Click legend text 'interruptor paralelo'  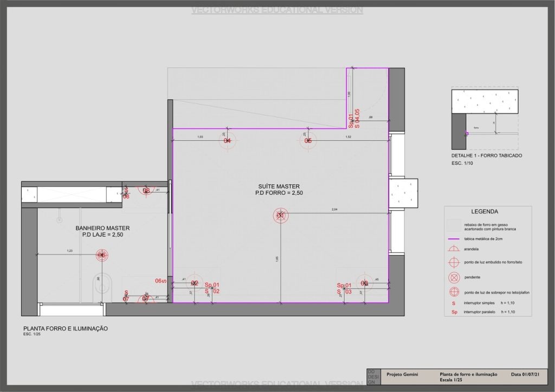(x=480, y=312)
